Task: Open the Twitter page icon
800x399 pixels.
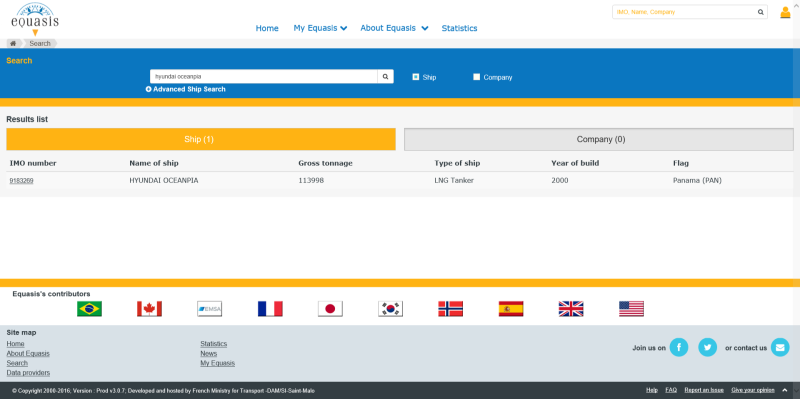Action: point(708,347)
